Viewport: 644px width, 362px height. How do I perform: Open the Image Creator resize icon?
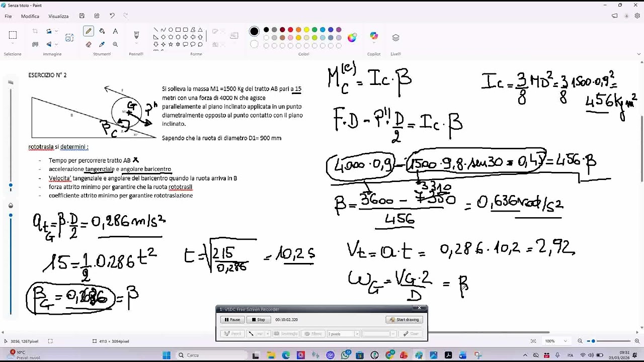pos(69,38)
